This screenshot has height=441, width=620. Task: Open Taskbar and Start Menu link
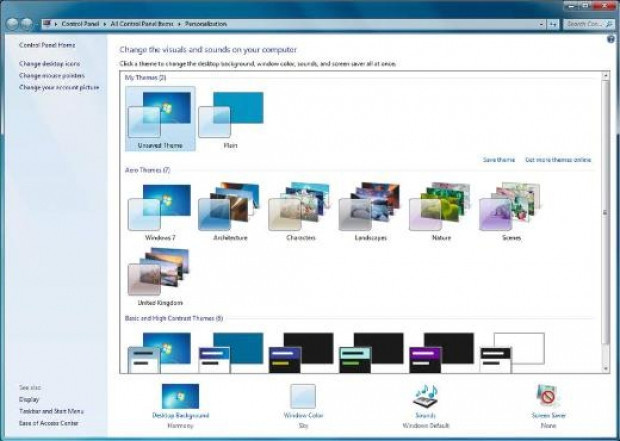(51, 411)
